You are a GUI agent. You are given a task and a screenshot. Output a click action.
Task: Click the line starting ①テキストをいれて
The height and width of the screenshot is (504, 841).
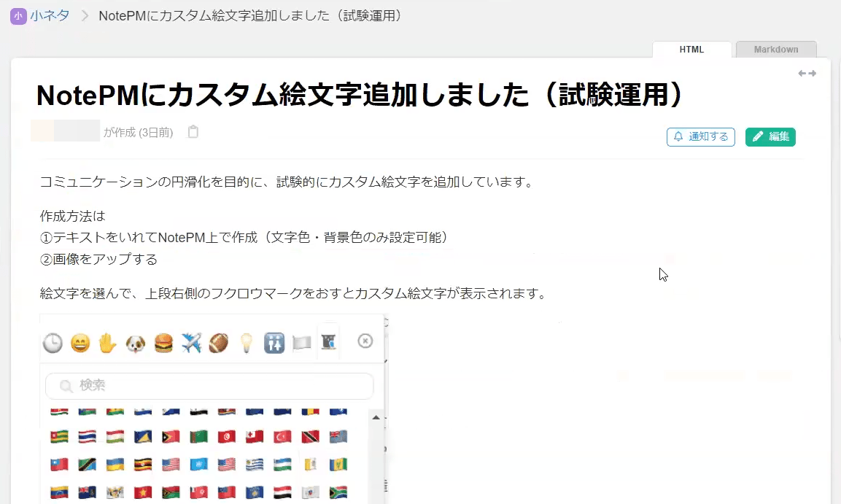[x=244, y=238]
